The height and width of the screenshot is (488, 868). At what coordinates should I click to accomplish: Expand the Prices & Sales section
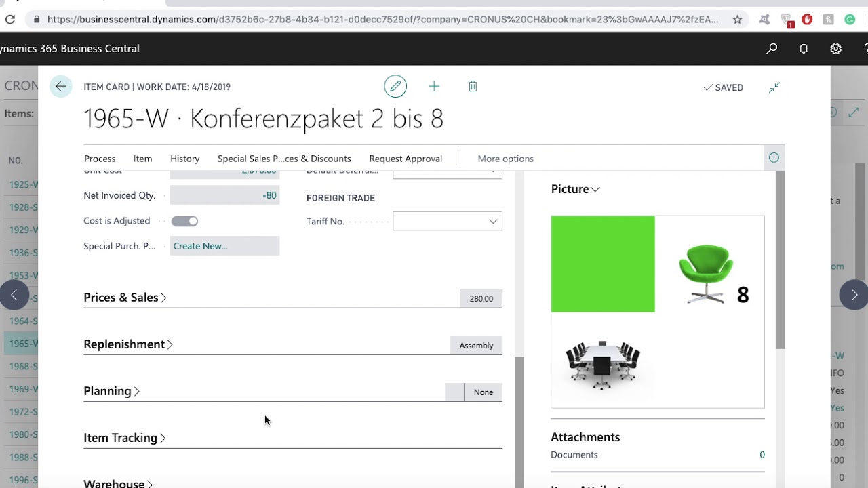pyautogui.click(x=125, y=297)
